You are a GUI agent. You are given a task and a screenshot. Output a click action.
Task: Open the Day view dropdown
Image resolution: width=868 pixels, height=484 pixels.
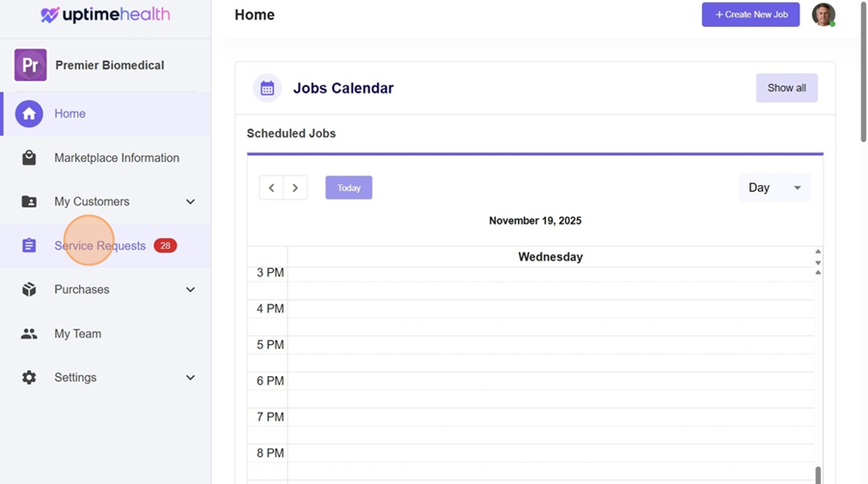(x=774, y=188)
